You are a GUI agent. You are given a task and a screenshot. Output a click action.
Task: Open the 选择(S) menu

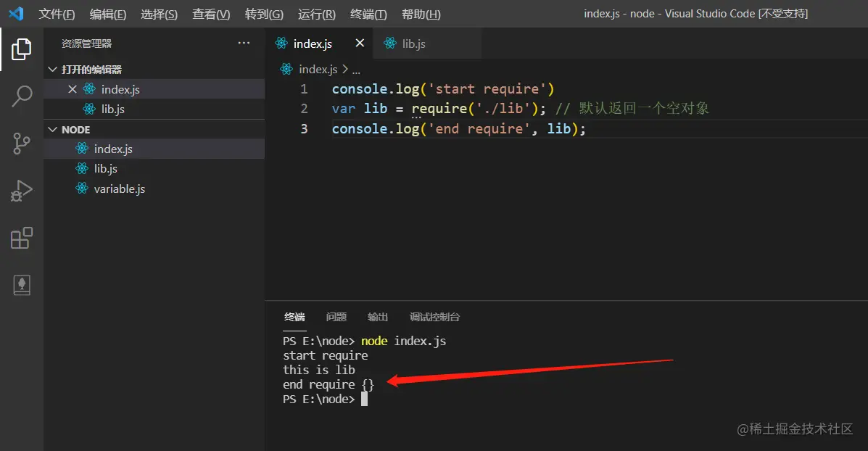[159, 14]
